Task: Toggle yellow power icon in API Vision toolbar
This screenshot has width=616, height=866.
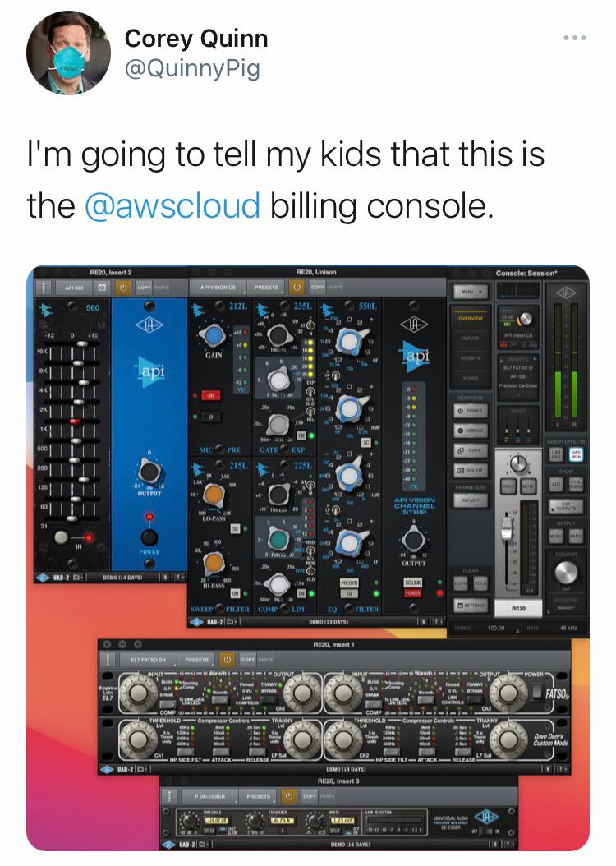Action: point(297,288)
